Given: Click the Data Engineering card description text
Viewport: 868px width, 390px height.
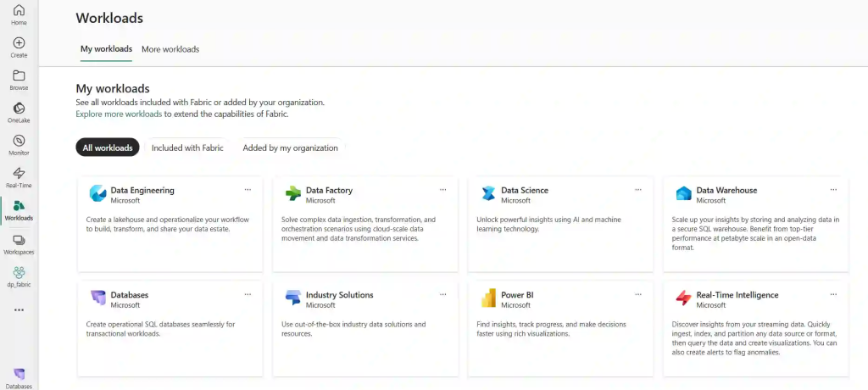Looking at the screenshot, I should pos(168,225).
